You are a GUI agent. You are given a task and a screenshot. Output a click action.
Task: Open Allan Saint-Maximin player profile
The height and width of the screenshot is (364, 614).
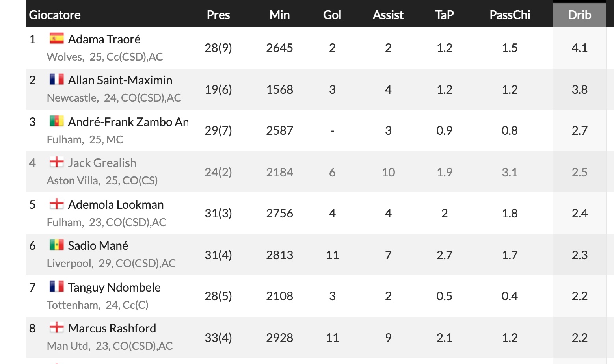tap(120, 80)
